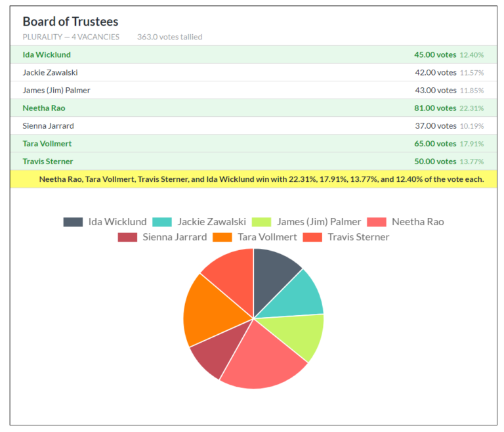This screenshot has height=432, width=504.
Task: Select Tara Vollmert result row
Action: pos(253,143)
